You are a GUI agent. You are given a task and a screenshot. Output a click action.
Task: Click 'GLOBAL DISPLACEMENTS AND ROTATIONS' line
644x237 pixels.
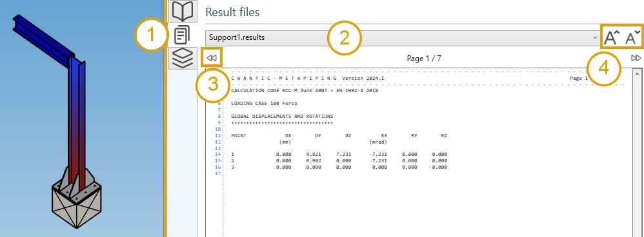coord(282,116)
